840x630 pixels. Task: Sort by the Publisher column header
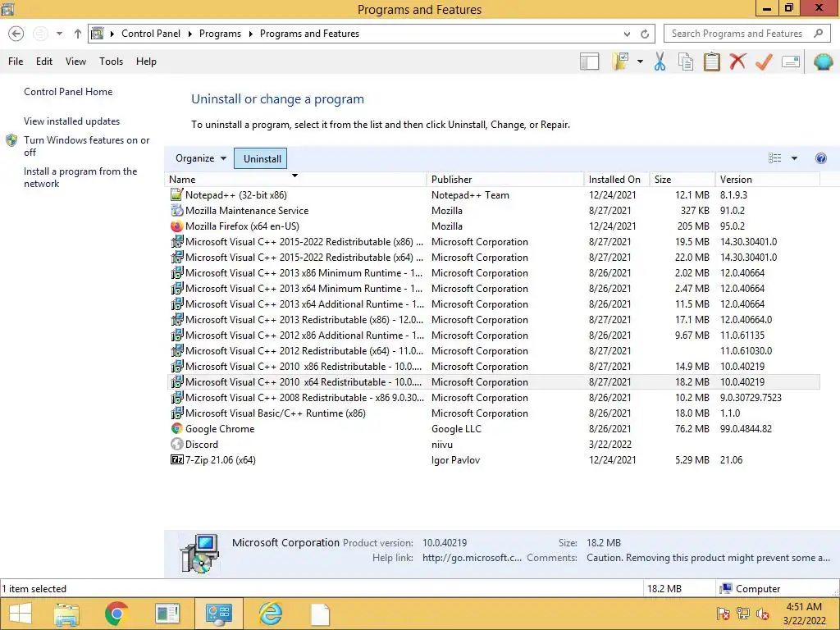505,180
